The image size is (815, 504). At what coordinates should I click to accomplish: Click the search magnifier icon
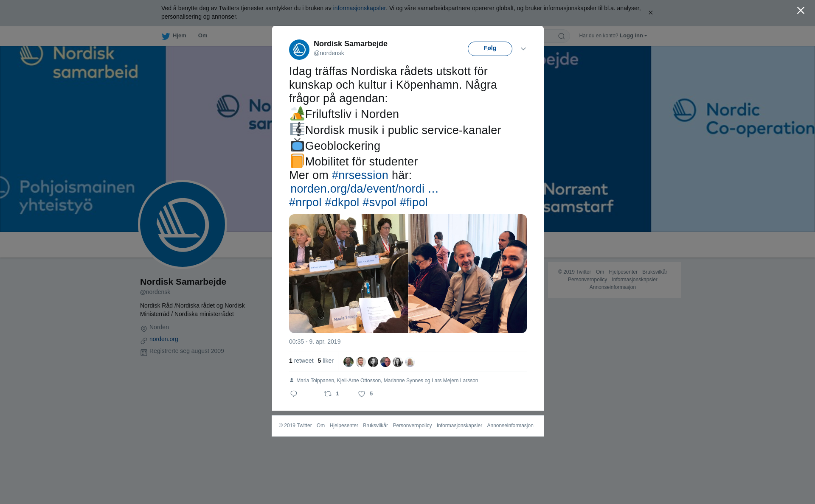coord(562,36)
